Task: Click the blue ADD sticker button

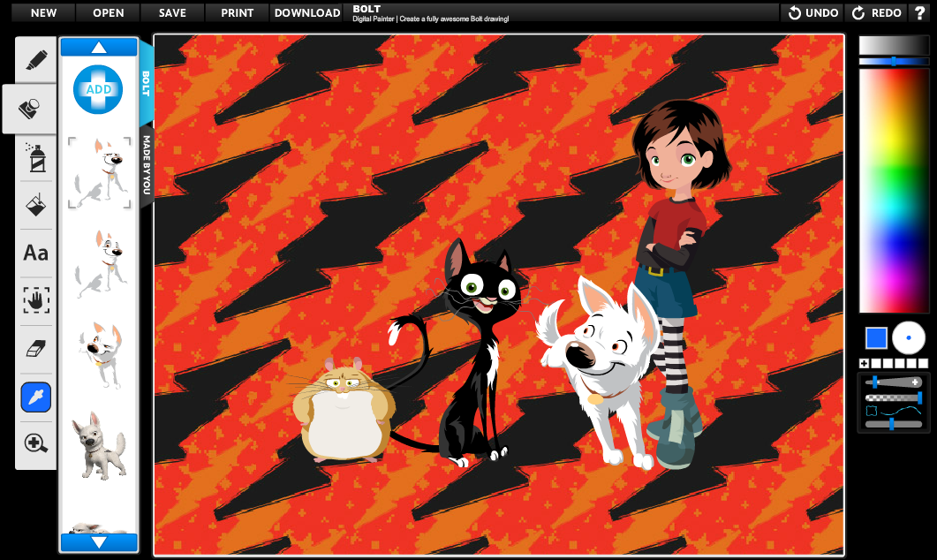Action: click(98, 89)
